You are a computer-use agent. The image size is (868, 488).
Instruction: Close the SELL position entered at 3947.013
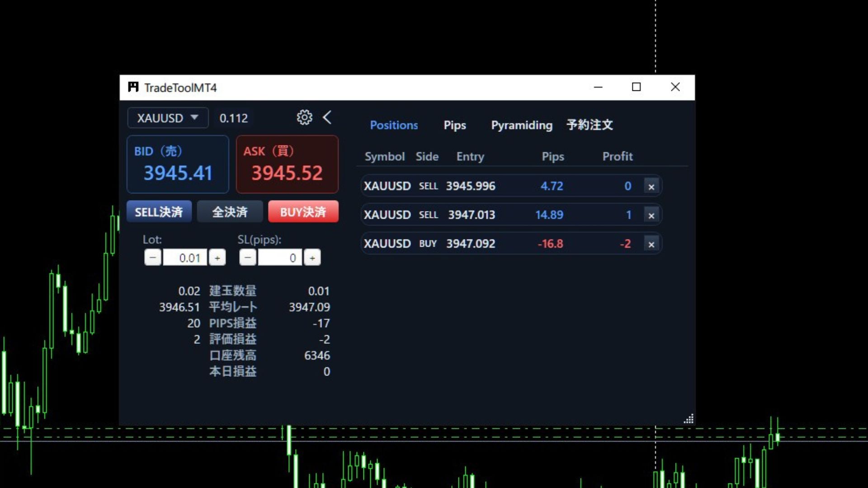pos(651,216)
